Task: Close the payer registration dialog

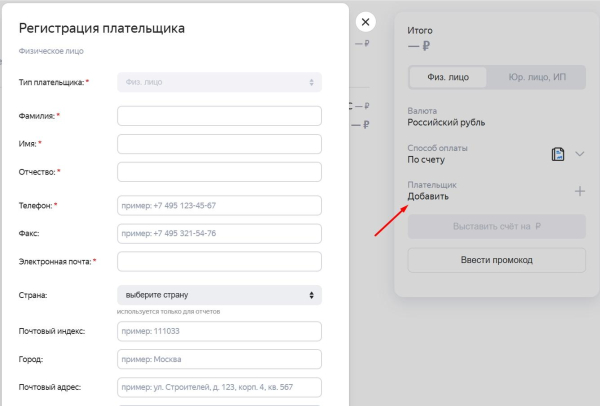Action: pyautogui.click(x=366, y=22)
